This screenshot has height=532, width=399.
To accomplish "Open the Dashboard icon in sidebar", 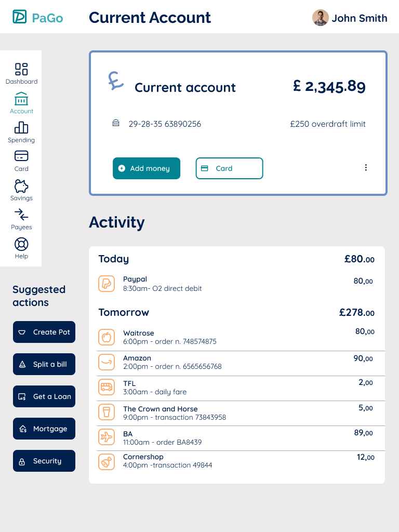I will tap(21, 69).
